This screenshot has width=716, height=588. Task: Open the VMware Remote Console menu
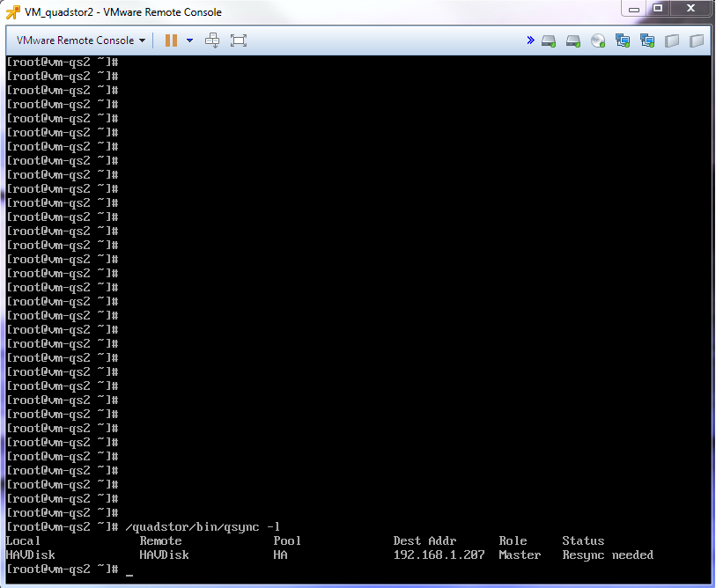[81, 40]
